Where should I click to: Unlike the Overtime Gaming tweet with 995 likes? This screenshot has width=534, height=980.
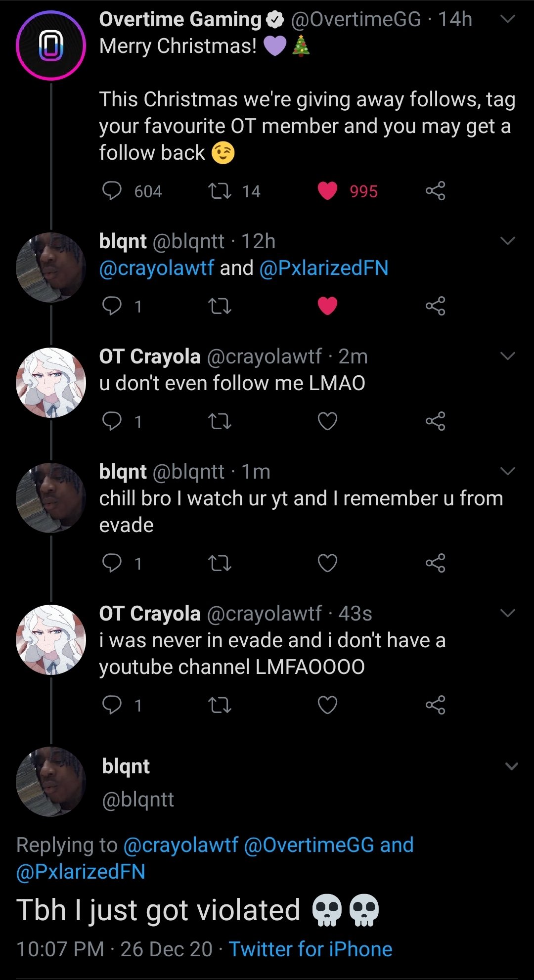(x=327, y=191)
